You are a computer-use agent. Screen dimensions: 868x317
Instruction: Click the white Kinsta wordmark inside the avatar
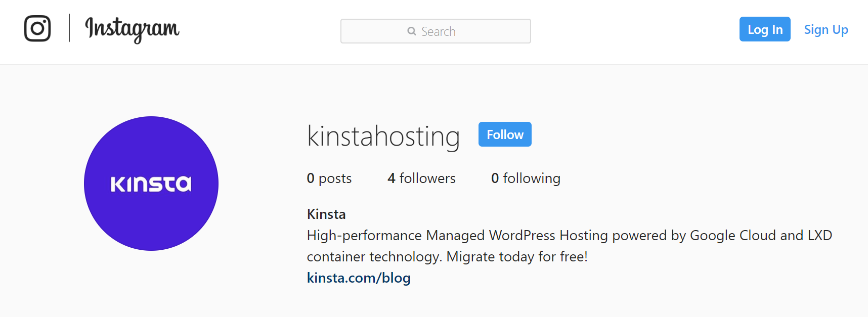(151, 184)
